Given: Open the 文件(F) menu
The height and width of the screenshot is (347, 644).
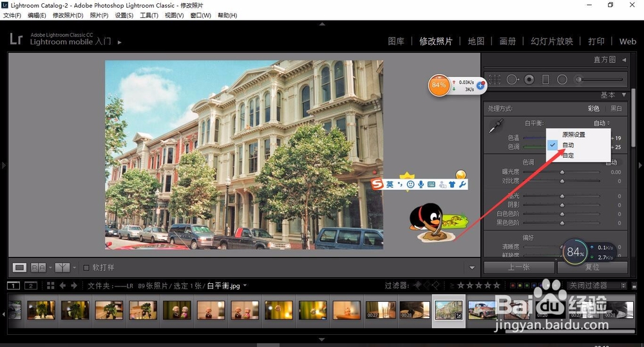Looking at the screenshot, I should click(12, 15).
